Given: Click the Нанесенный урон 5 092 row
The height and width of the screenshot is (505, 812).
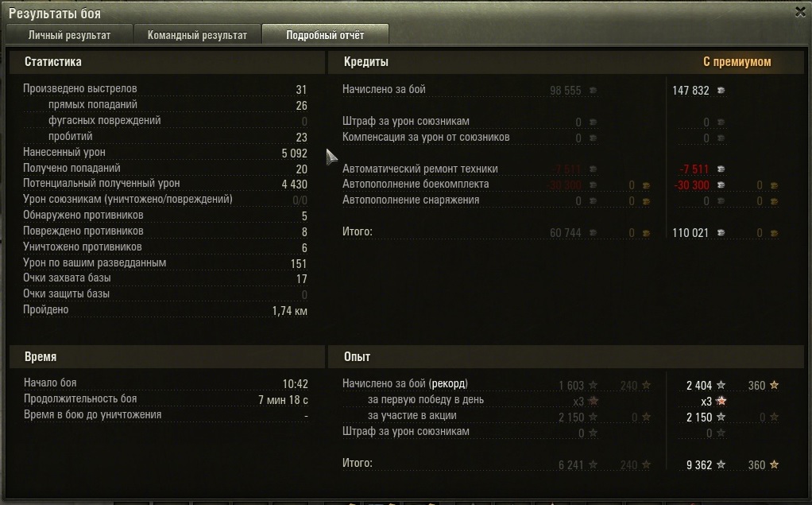Looking at the screenshot, I should [x=165, y=153].
